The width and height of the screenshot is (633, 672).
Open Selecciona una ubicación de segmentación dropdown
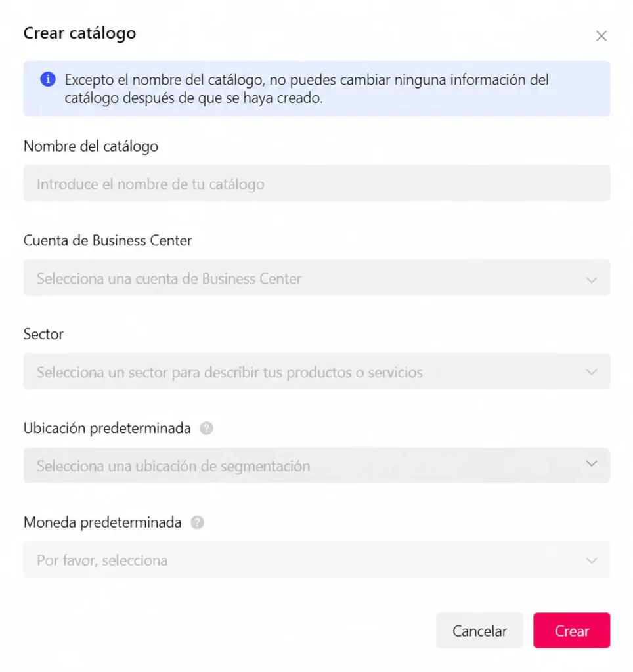pyautogui.click(x=316, y=465)
